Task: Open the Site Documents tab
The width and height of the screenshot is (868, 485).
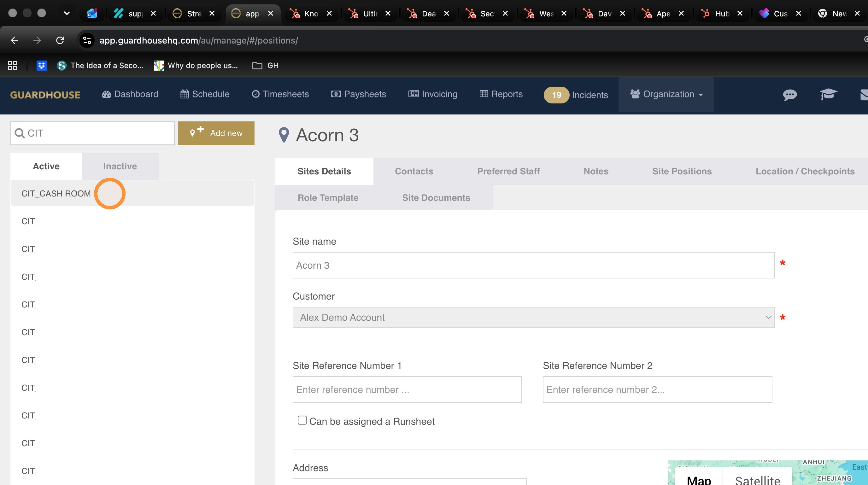Action: point(436,198)
